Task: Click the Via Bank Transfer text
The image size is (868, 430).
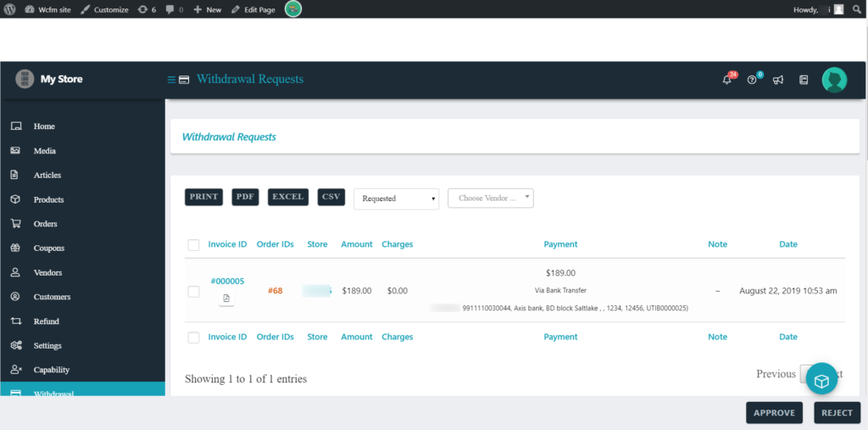Action: pyautogui.click(x=560, y=290)
